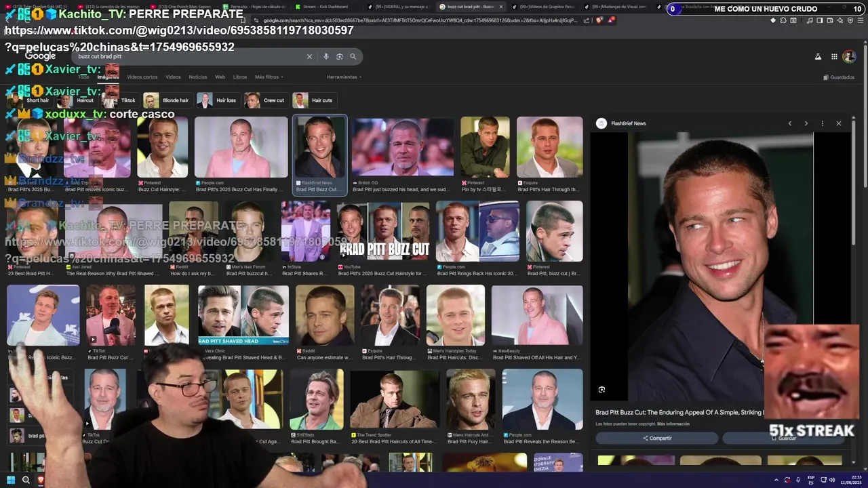
Task: Open the Reddit Can anyone estimate thumbnail
Action: tap(325, 315)
